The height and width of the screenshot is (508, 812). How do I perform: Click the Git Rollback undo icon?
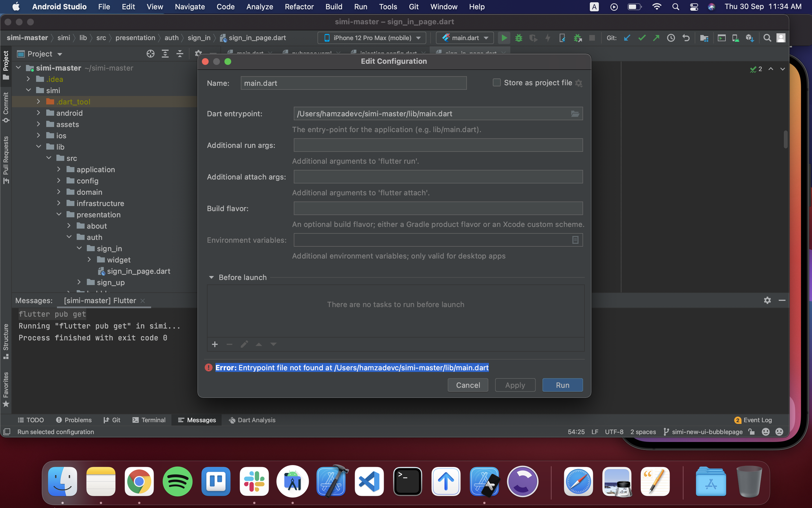pos(686,38)
